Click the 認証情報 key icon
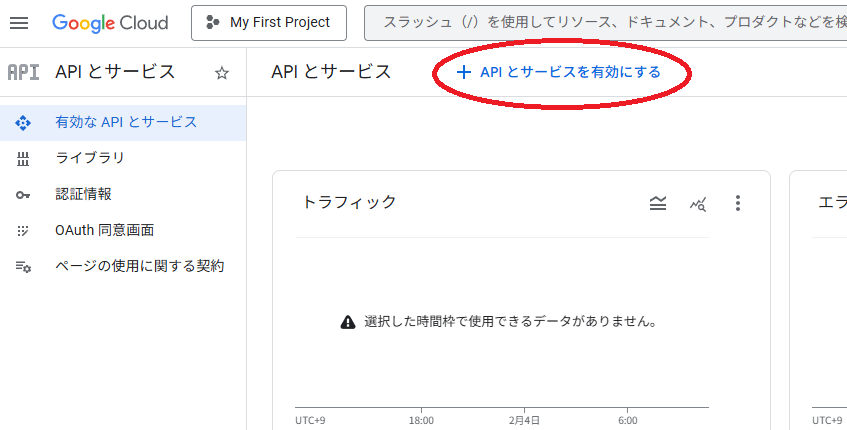The height and width of the screenshot is (430, 847). tap(23, 195)
